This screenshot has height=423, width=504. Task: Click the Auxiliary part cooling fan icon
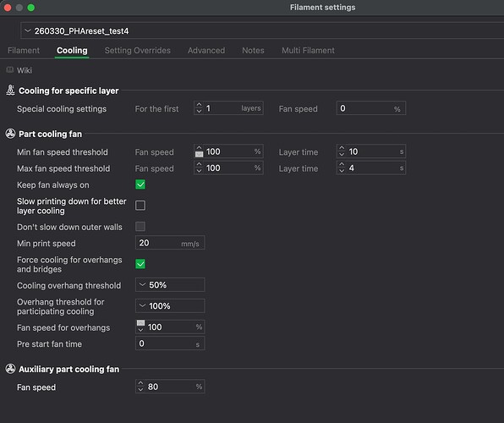(10, 369)
